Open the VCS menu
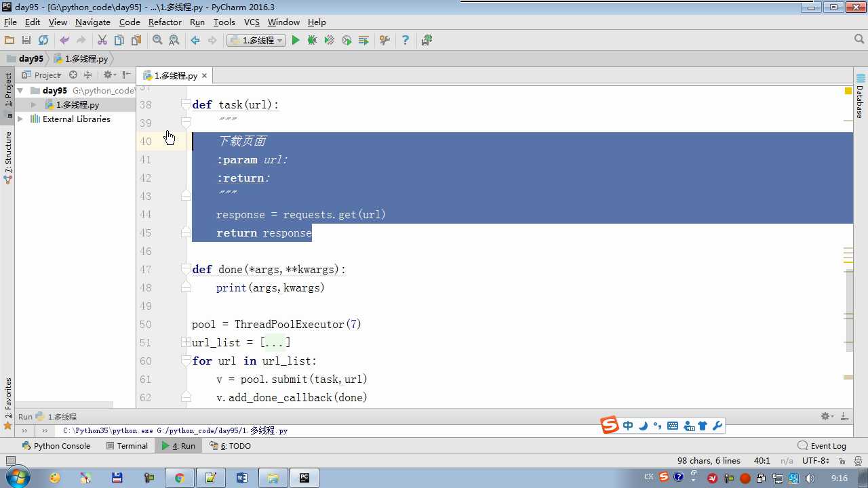 [252, 22]
